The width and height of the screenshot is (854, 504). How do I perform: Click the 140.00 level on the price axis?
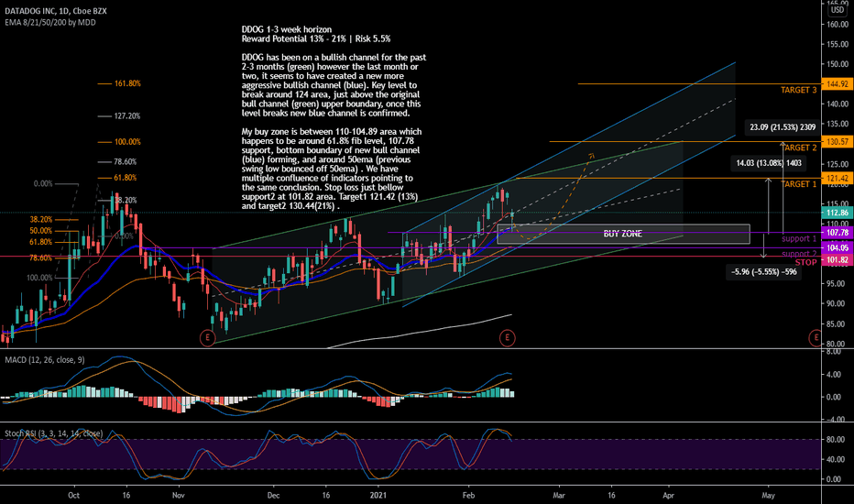(838, 104)
